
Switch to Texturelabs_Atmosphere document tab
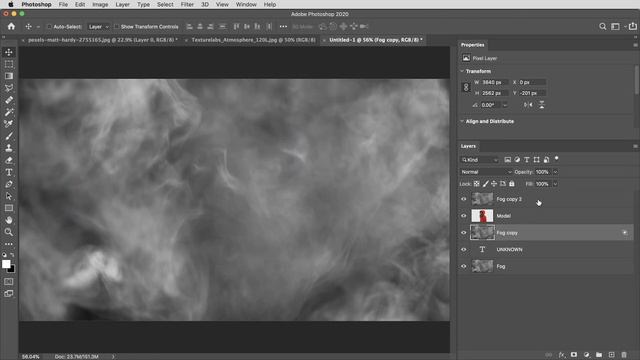pos(253,40)
